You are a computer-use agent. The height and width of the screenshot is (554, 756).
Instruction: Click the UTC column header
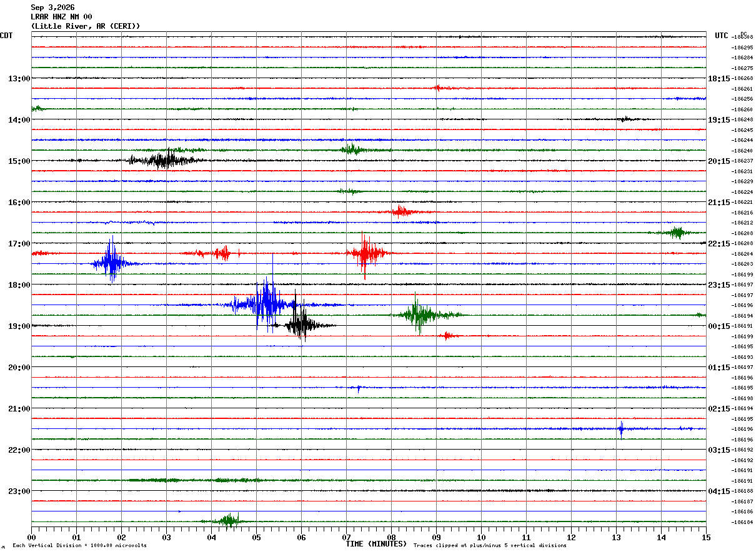[x=722, y=36]
